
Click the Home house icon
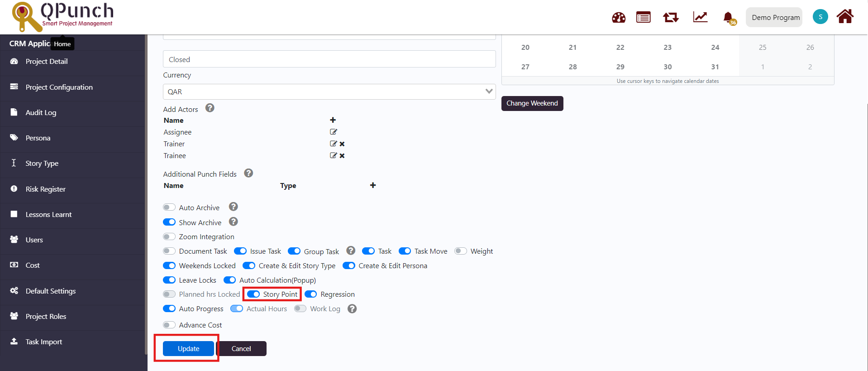pos(845,16)
